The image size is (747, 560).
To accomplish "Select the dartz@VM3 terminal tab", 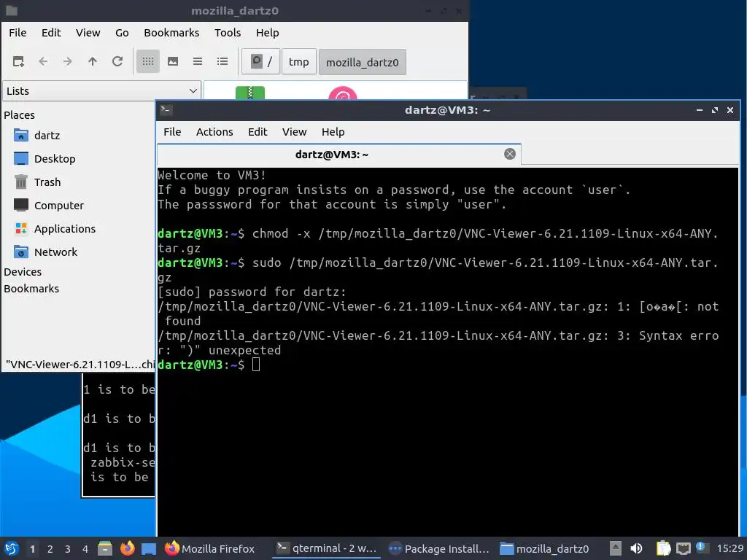I will point(332,155).
